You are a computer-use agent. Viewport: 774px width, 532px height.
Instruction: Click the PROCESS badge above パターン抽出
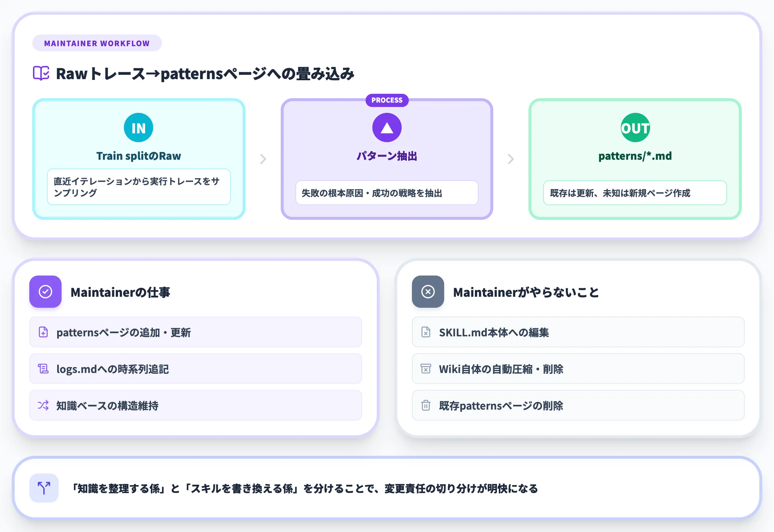[387, 100]
